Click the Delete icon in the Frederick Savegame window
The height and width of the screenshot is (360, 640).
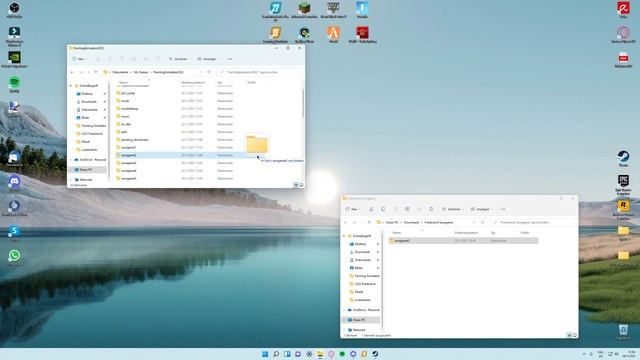point(431,209)
